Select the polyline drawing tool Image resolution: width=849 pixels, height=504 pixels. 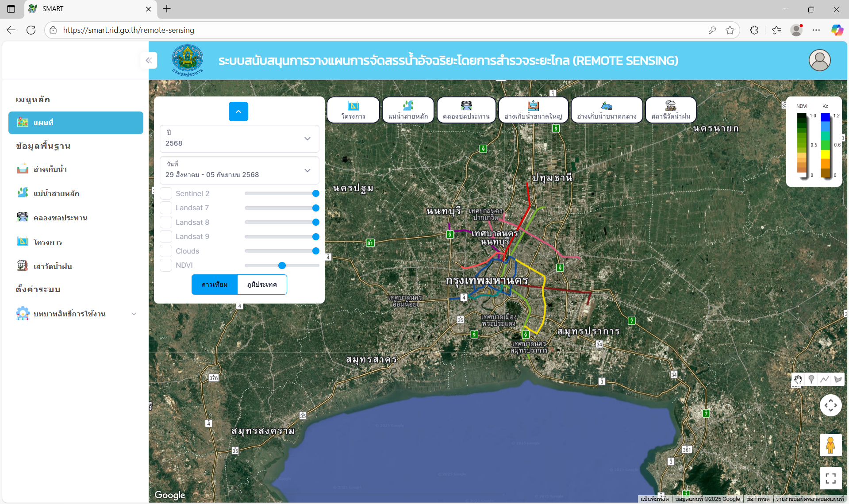(x=825, y=379)
